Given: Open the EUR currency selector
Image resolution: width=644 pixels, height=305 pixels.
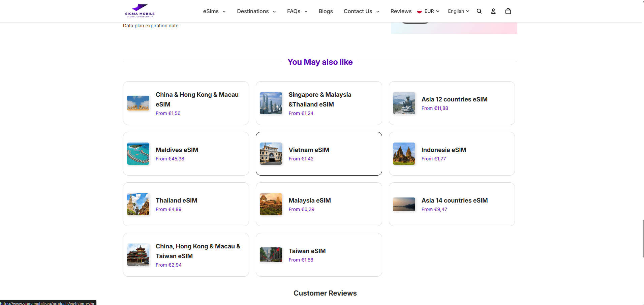Looking at the screenshot, I should pos(432,11).
